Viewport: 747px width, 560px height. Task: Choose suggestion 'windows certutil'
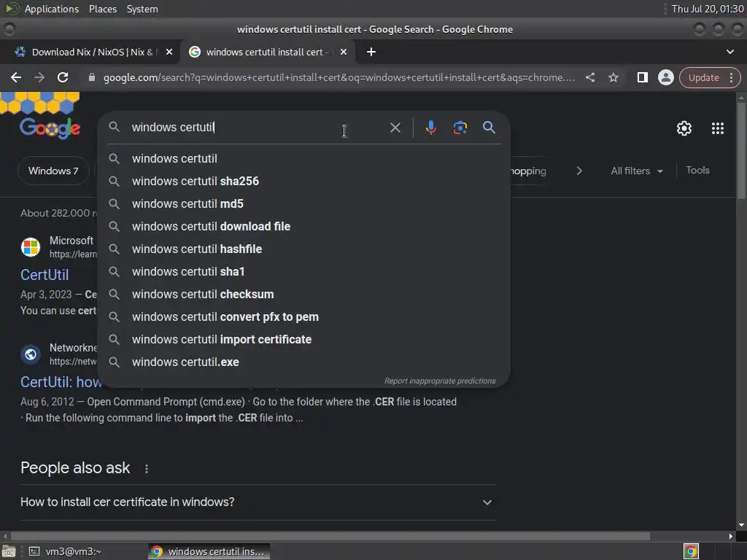pos(304,158)
